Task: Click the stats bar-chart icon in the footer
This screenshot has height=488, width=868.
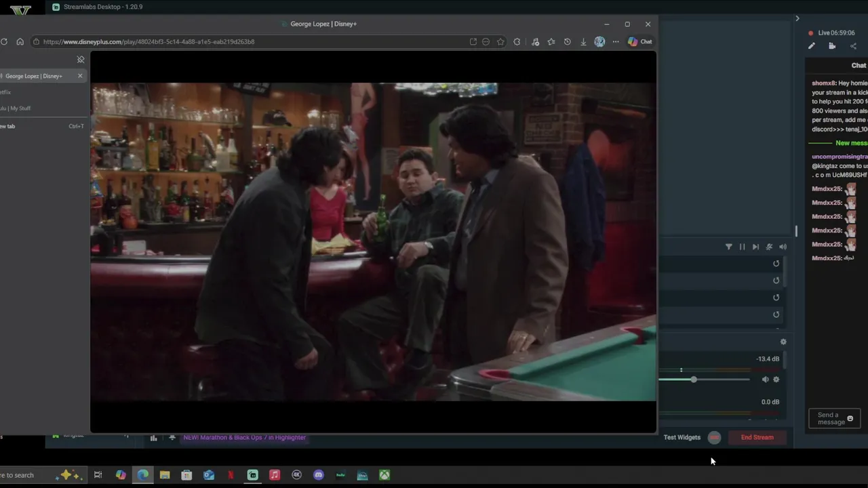Action: coord(153,438)
